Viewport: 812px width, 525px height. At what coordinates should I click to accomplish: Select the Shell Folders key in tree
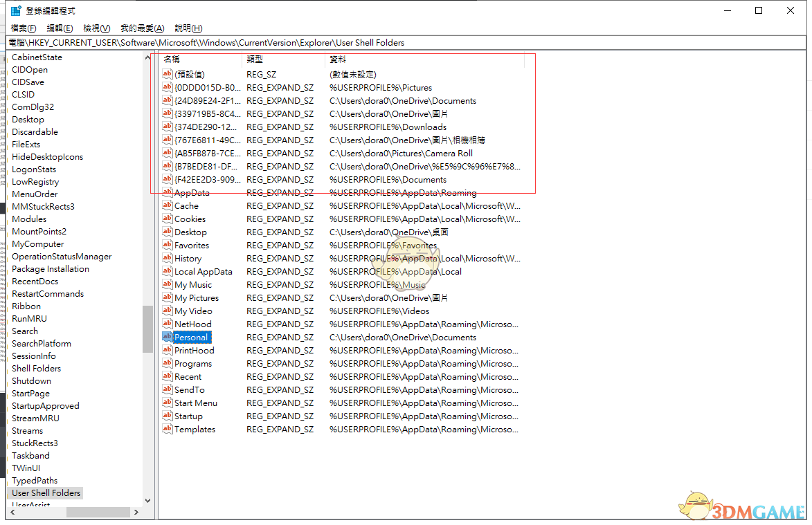(36, 369)
